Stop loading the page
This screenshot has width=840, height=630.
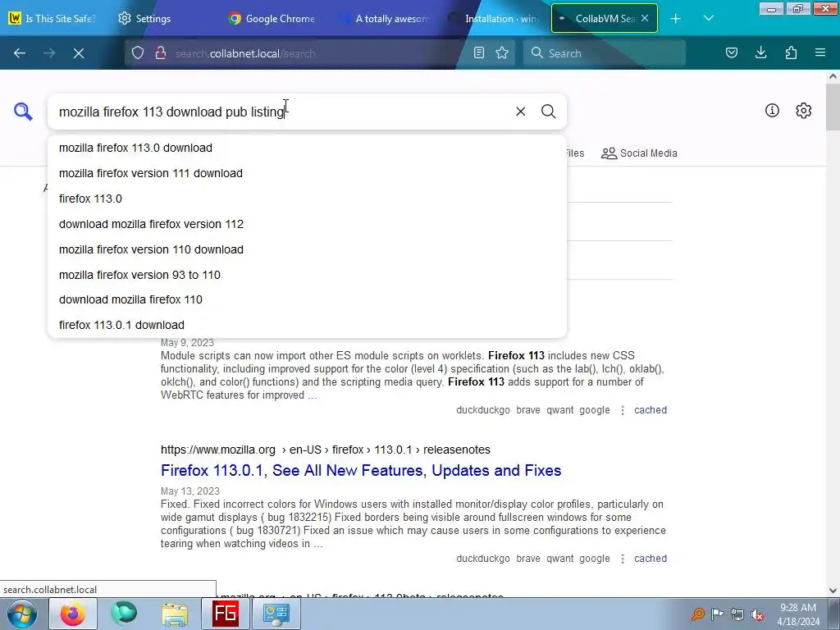(79, 53)
